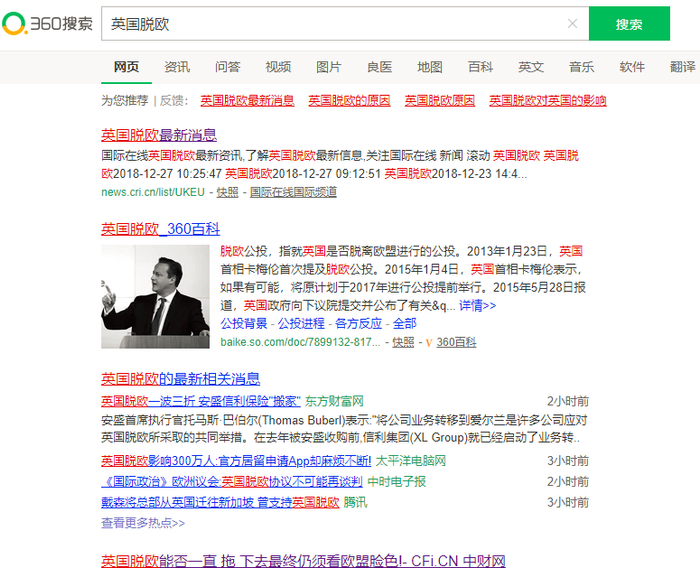Switch to the 软件 tab
Image resolution: width=700 pixels, height=568 pixels.
click(632, 67)
